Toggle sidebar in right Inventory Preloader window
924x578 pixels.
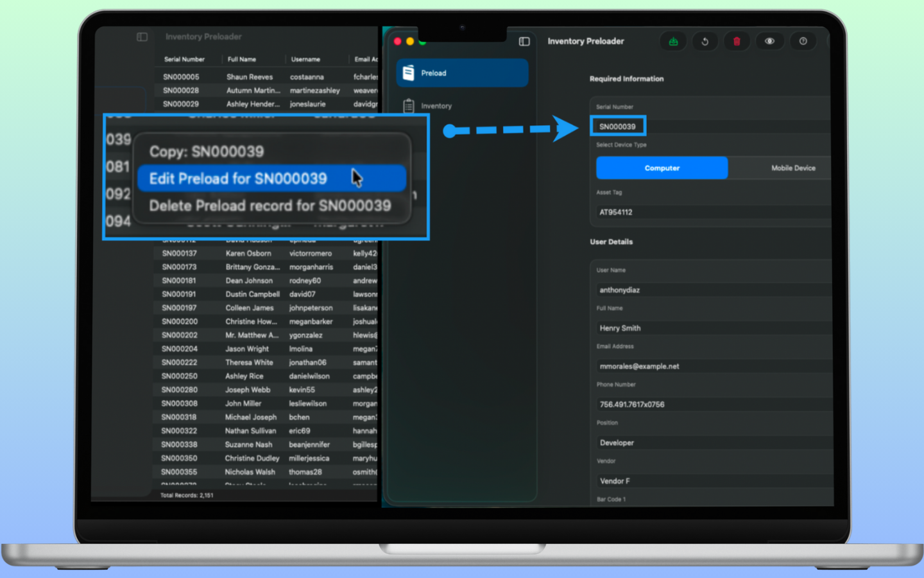click(x=524, y=42)
